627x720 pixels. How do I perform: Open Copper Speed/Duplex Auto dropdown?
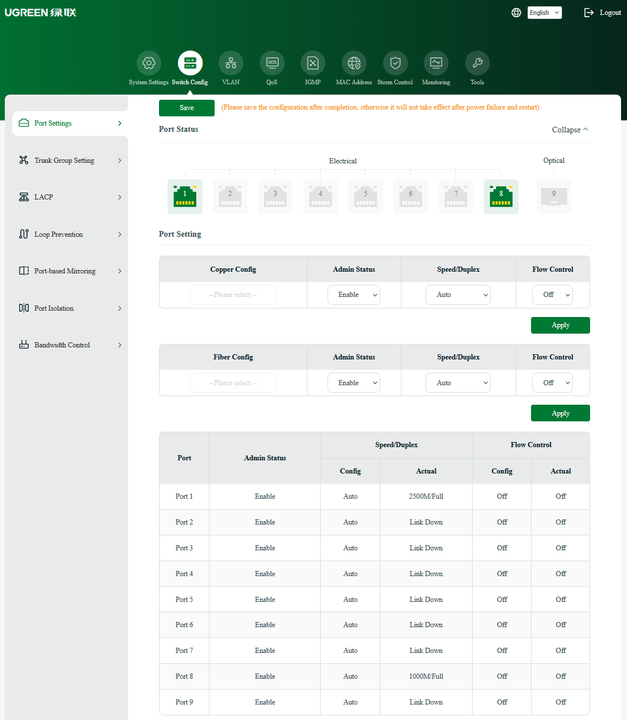pos(458,295)
